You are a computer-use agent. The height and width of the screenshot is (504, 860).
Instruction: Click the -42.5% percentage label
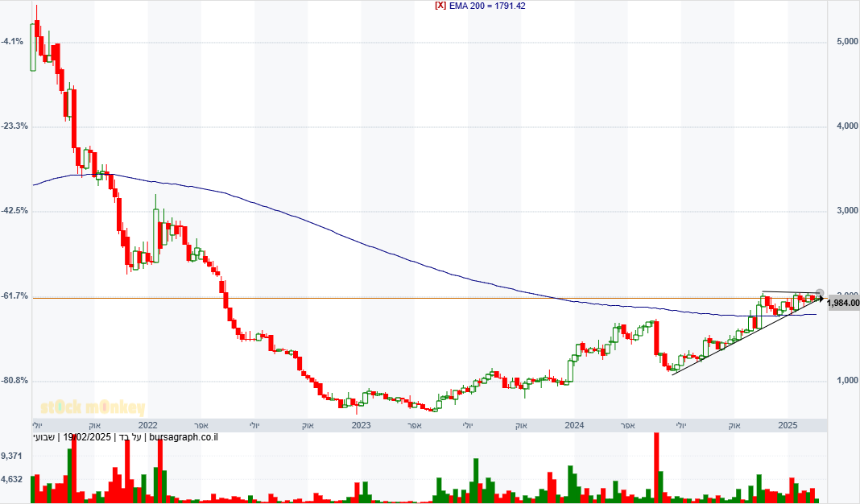14,211
